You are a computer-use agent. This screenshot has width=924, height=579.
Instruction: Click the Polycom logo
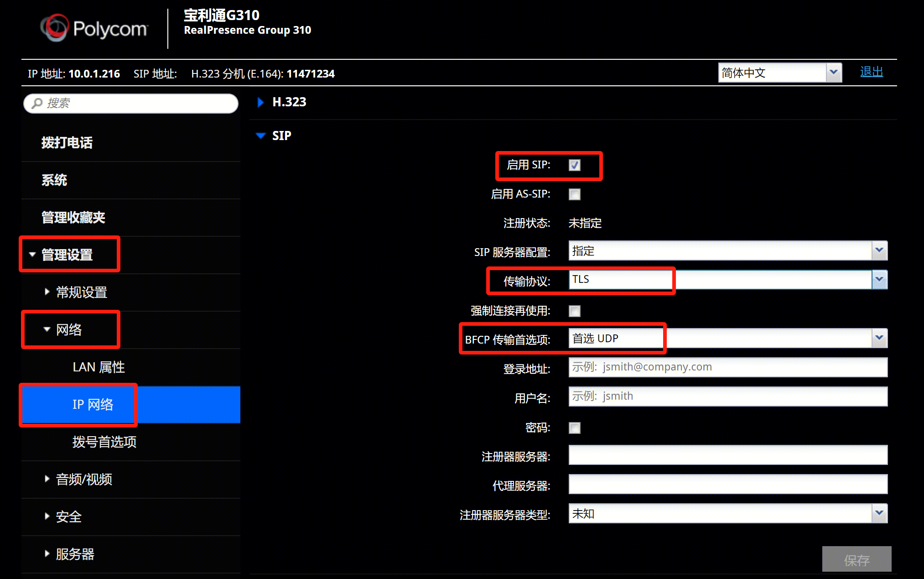pos(94,28)
